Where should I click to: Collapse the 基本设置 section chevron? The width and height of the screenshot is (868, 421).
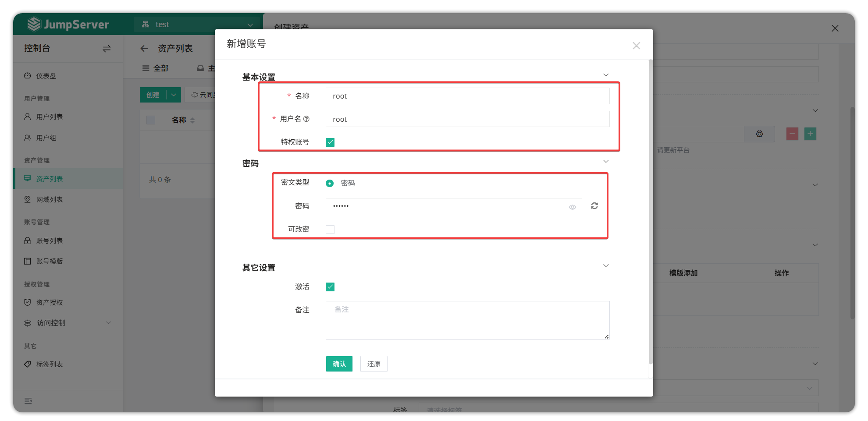click(606, 74)
